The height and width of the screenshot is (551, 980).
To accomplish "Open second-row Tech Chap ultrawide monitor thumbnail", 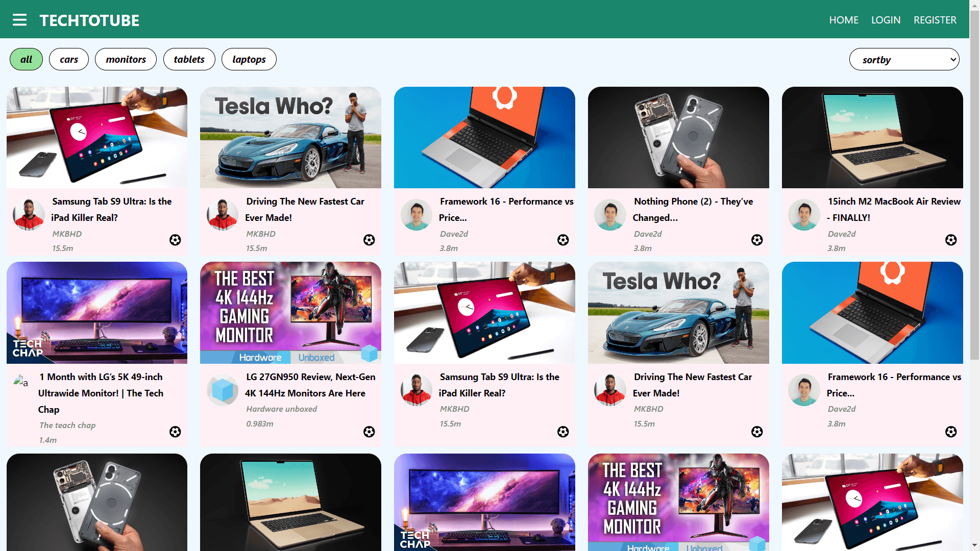I will (97, 313).
